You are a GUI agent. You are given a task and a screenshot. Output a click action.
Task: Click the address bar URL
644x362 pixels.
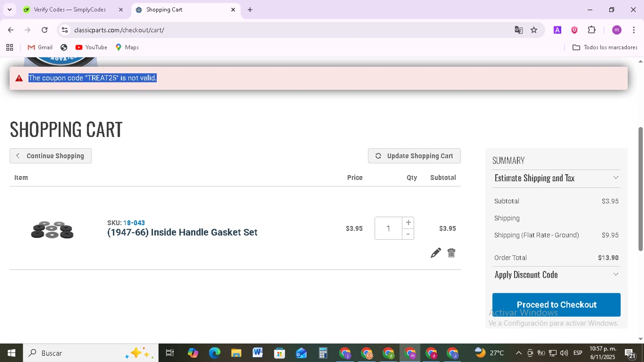pyautogui.click(x=119, y=30)
